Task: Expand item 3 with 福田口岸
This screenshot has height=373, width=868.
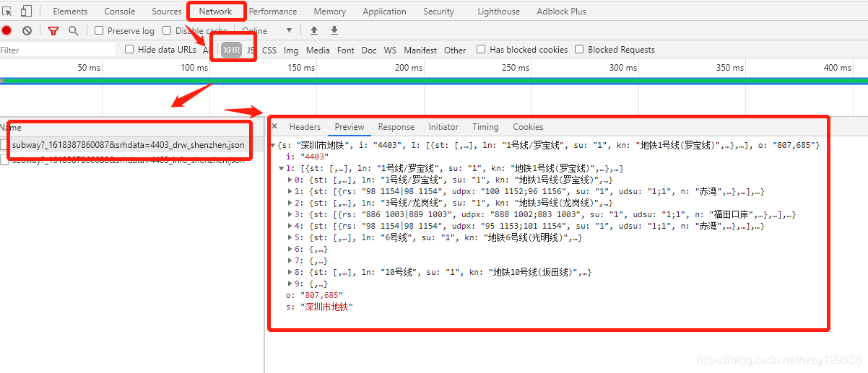Action: [x=290, y=214]
